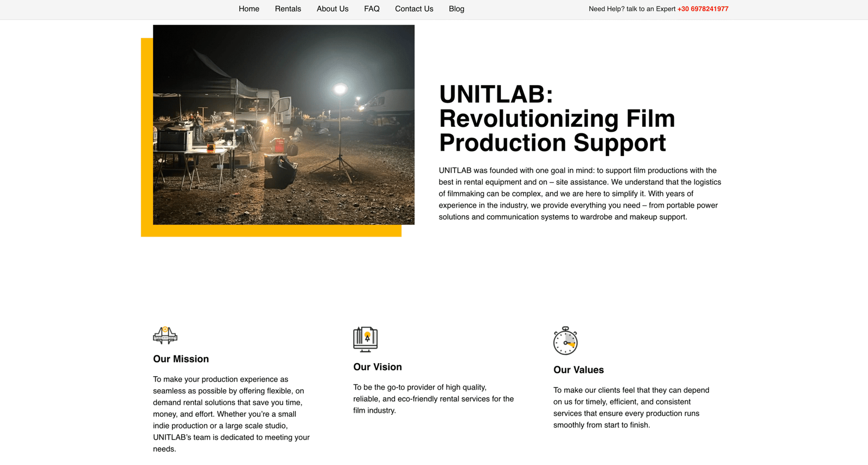Click the 'UNITLAB: Revolutionizing Film Production Support' headline

(x=557, y=119)
